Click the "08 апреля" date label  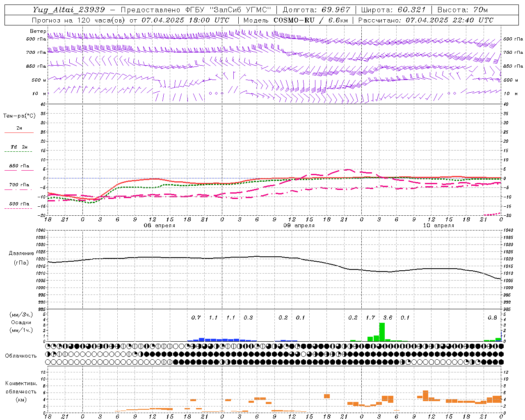[x=160, y=226]
